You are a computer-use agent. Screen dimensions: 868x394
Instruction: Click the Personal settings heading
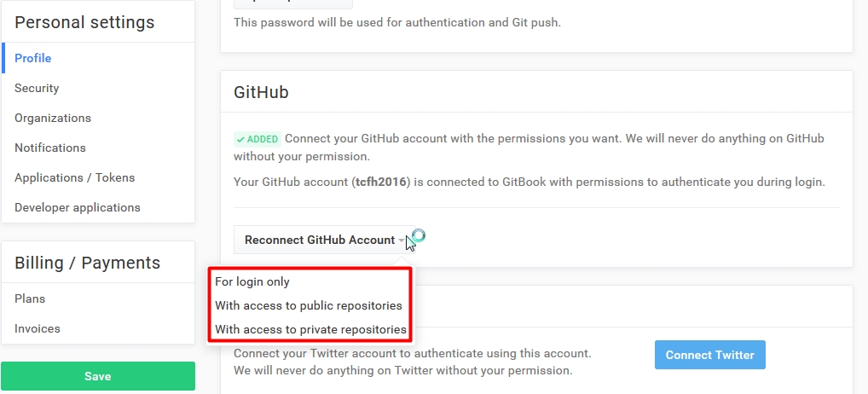click(x=84, y=22)
